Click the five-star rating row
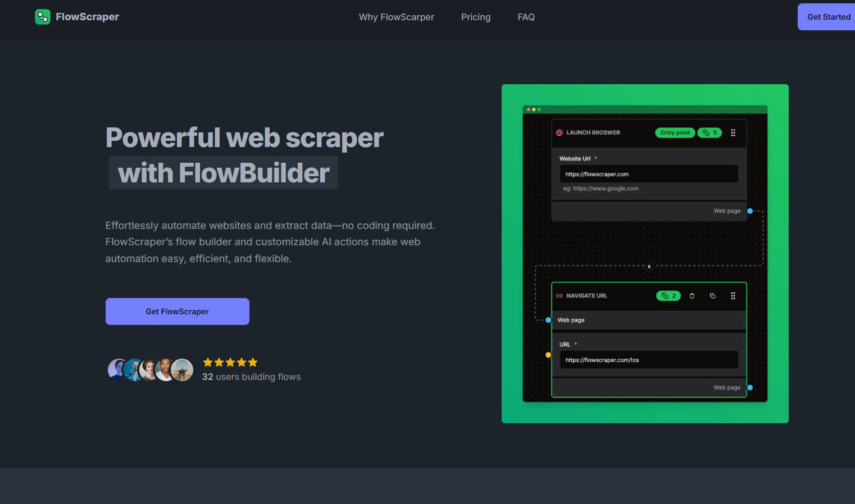 pyautogui.click(x=230, y=362)
